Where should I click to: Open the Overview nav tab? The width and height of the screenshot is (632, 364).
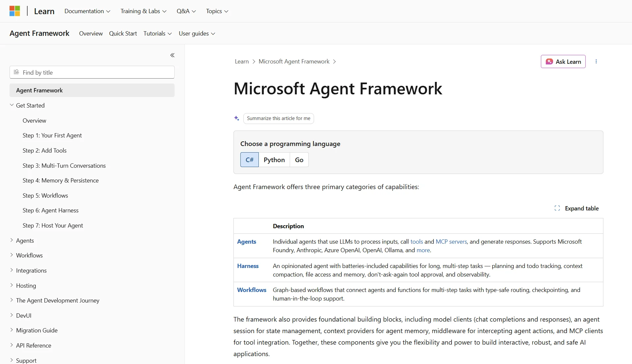click(x=91, y=34)
